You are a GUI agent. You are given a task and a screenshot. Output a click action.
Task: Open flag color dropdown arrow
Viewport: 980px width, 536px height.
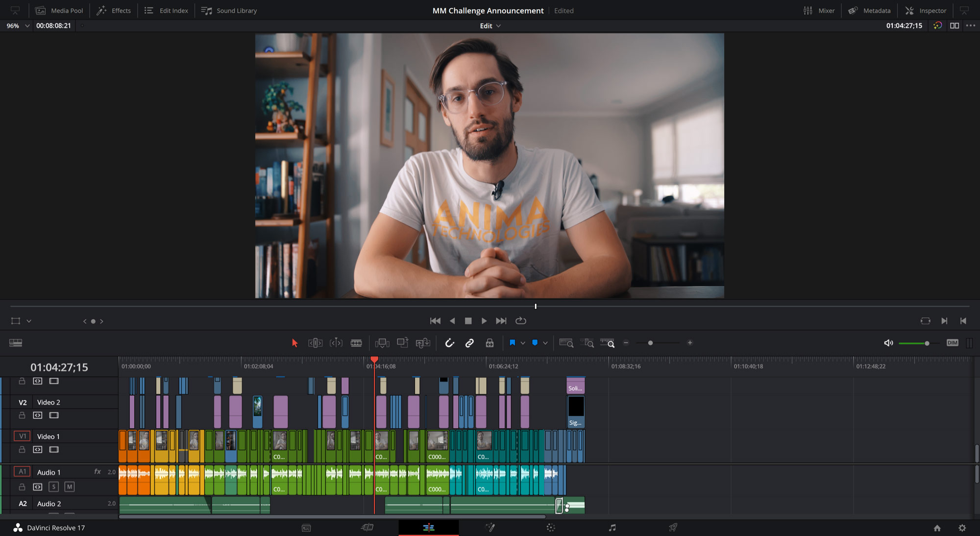click(523, 343)
